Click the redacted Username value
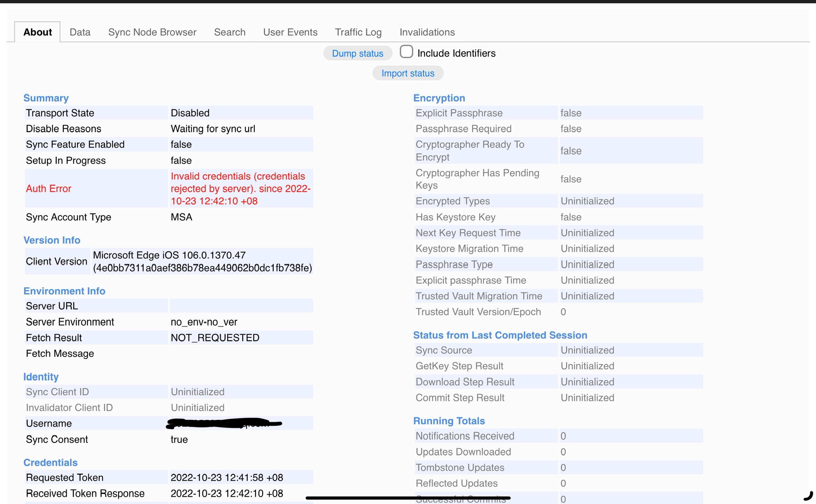Image resolution: width=816 pixels, height=504 pixels. [223, 423]
